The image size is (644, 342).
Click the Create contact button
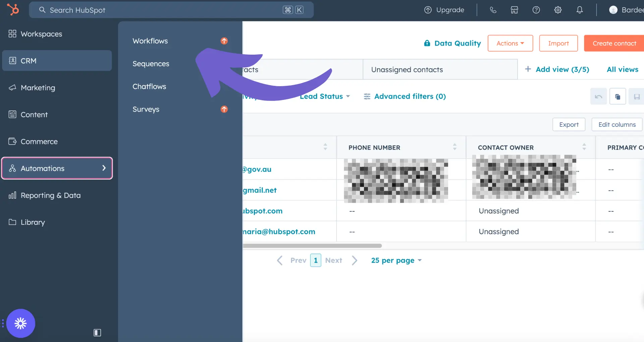click(x=614, y=43)
